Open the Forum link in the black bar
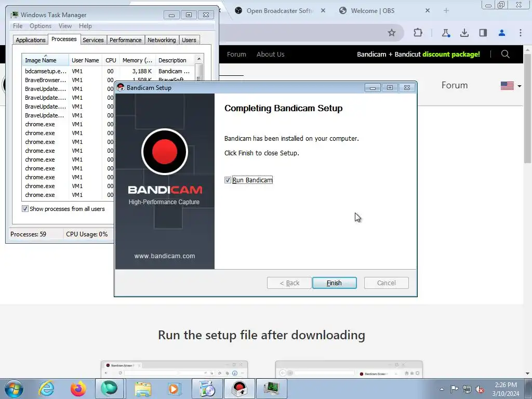This screenshot has width=532, height=399. 236,54
